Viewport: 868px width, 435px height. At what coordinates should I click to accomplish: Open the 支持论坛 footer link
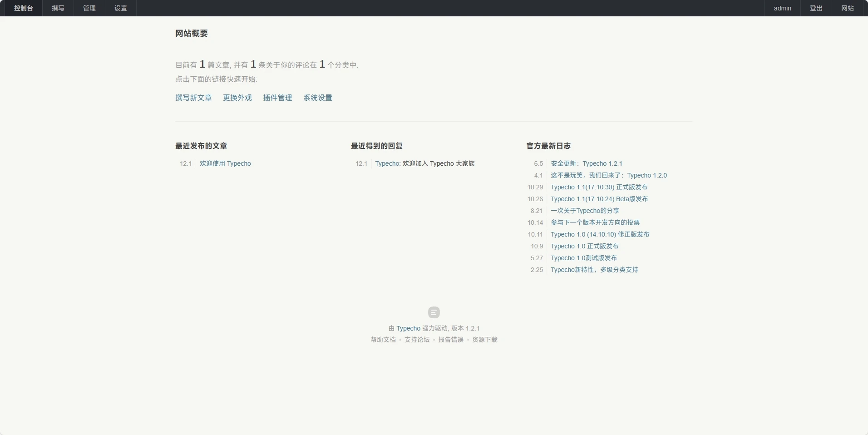tap(417, 340)
